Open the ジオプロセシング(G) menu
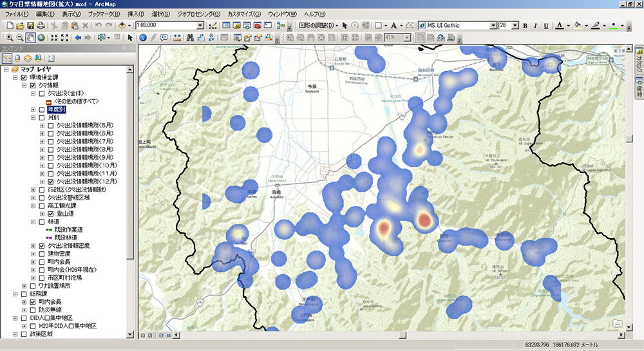 coord(198,14)
